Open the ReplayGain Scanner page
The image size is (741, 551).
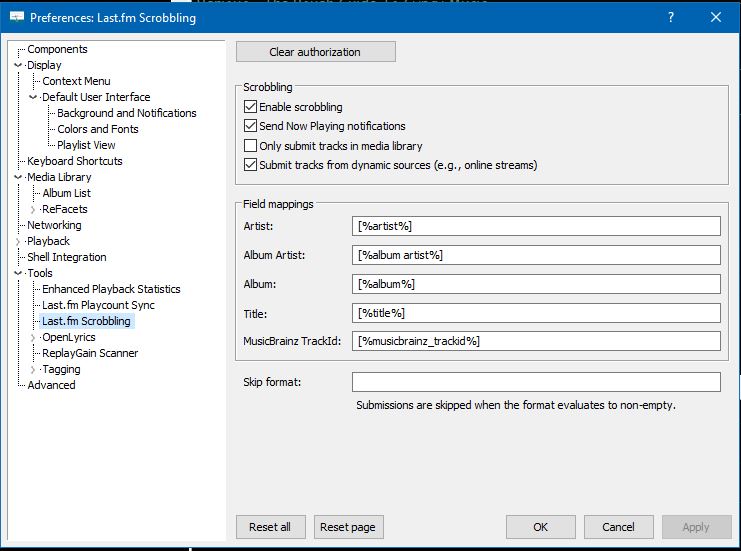[90, 353]
